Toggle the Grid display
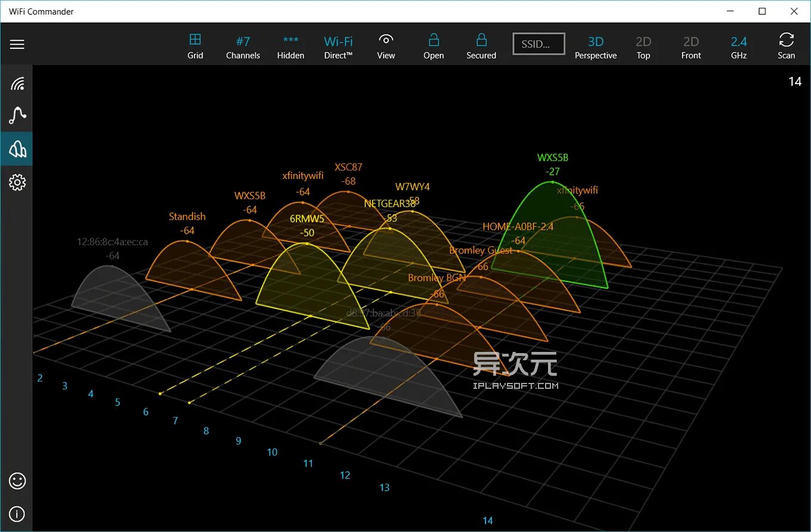Image resolution: width=811 pixels, height=532 pixels. point(196,47)
